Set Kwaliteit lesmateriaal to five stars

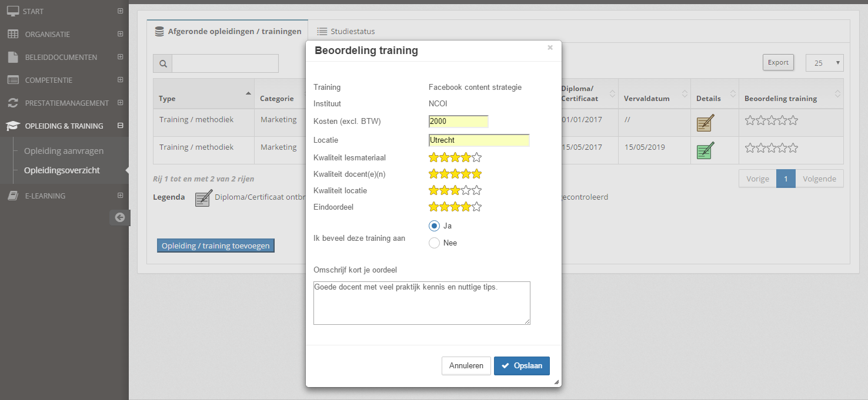coord(477,157)
